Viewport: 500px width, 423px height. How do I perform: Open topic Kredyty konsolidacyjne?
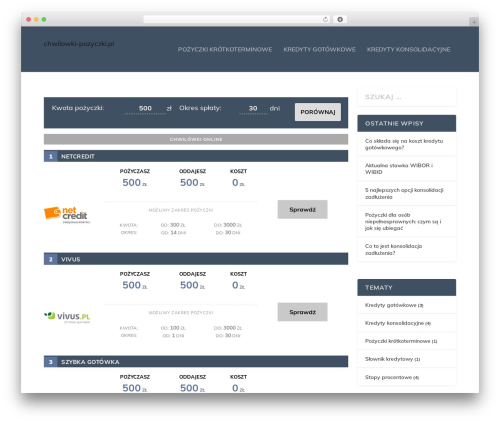pyautogui.click(x=394, y=323)
